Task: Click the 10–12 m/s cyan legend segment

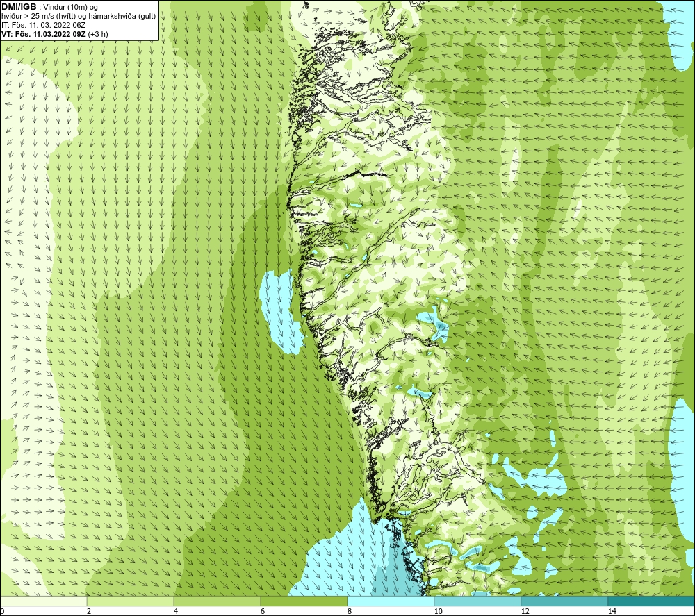Action: 478,601
